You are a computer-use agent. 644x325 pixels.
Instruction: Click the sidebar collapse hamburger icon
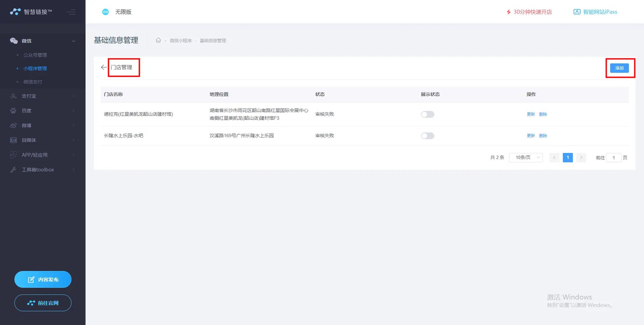[71, 12]
